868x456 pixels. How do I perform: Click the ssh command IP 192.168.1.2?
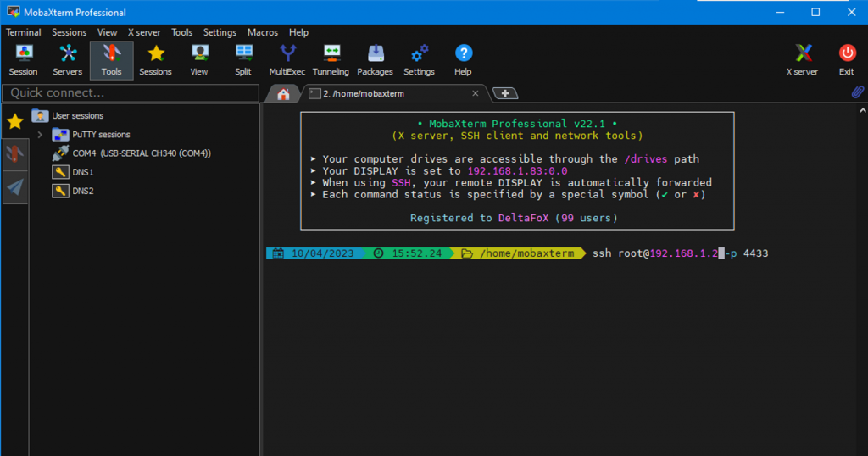684,253
